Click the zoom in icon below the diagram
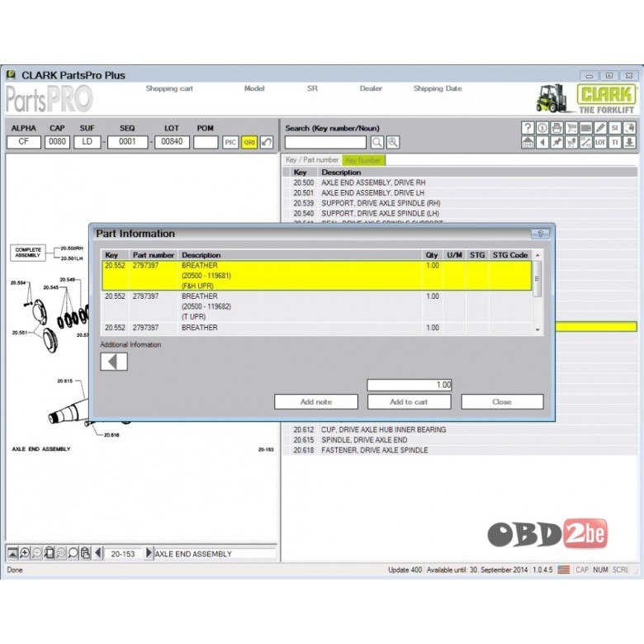Viewport: 644px width, 644px height. (25, 553)
